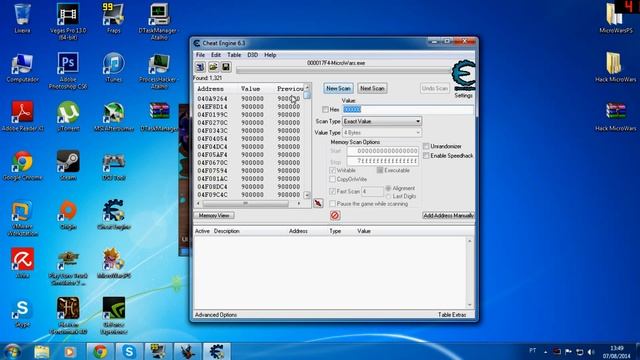Open File Explorer from the taskbar
This screenshot has height=360, width=640.
tap(42, 351)
